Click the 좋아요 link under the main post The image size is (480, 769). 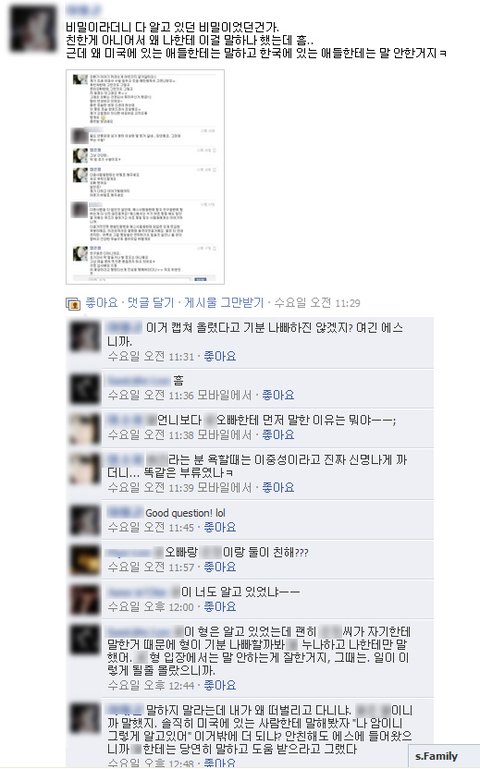(x=101, y=303)
